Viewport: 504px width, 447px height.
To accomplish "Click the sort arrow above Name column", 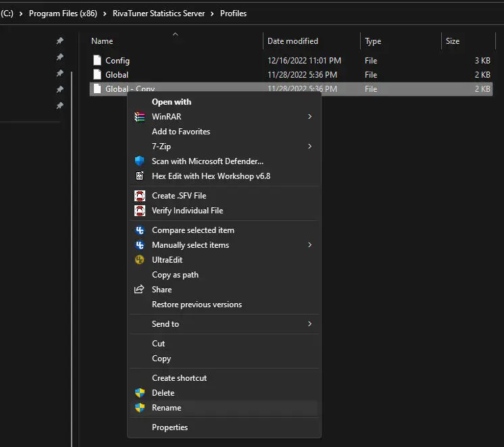I will [175, 34].
